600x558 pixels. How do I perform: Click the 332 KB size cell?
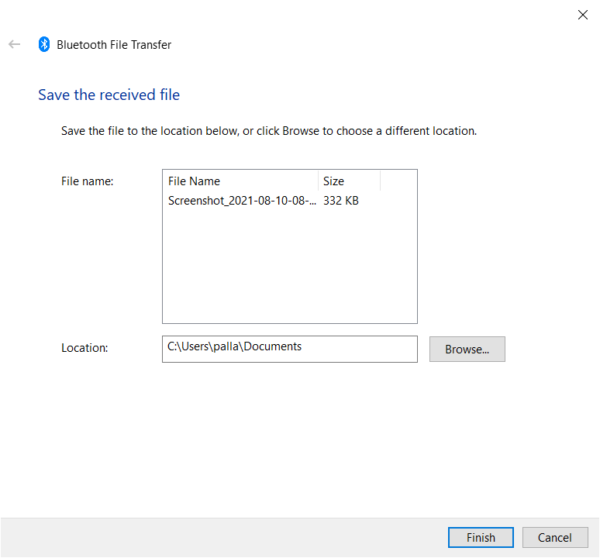point(342,201)
